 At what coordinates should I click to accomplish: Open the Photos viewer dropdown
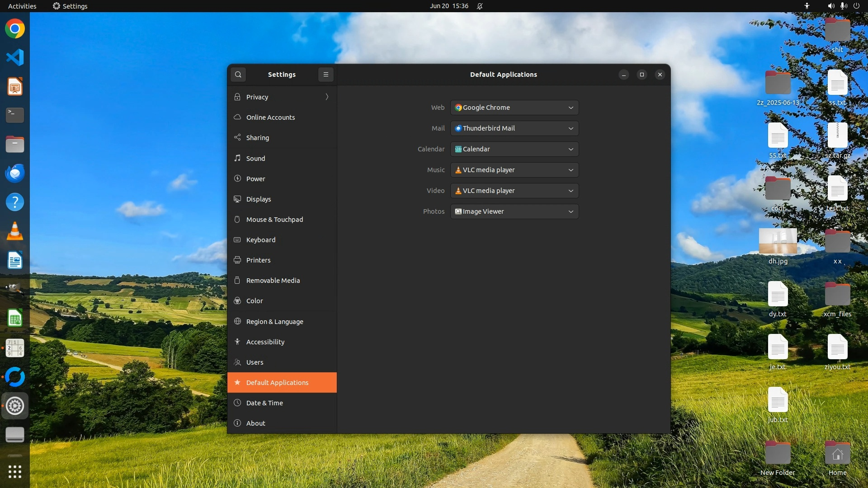click(514, 211)
